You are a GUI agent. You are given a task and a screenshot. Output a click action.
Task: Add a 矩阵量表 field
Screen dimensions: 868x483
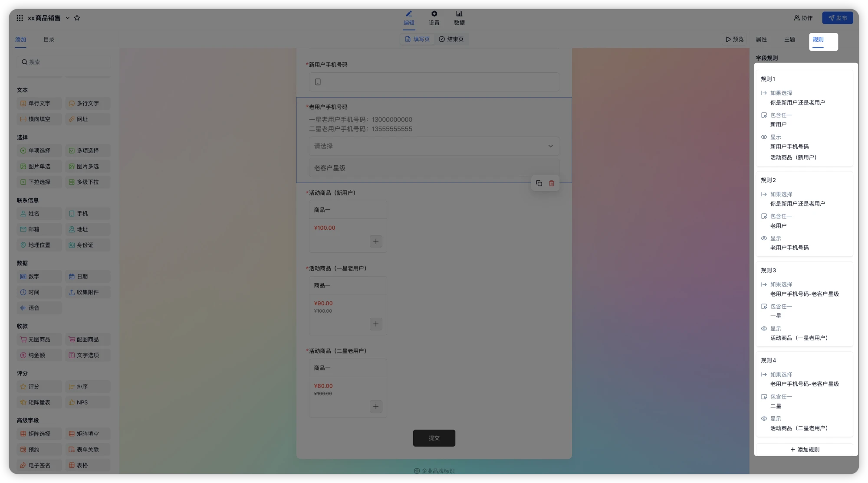39,402
